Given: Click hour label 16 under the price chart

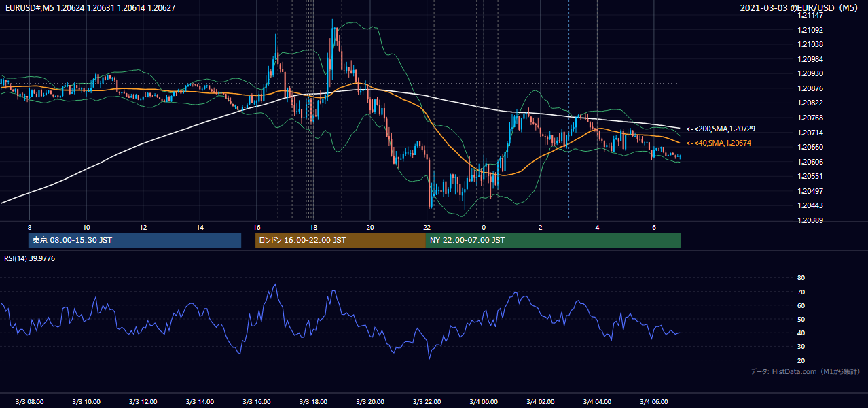Looking at the screenshot, I should 257,227.
